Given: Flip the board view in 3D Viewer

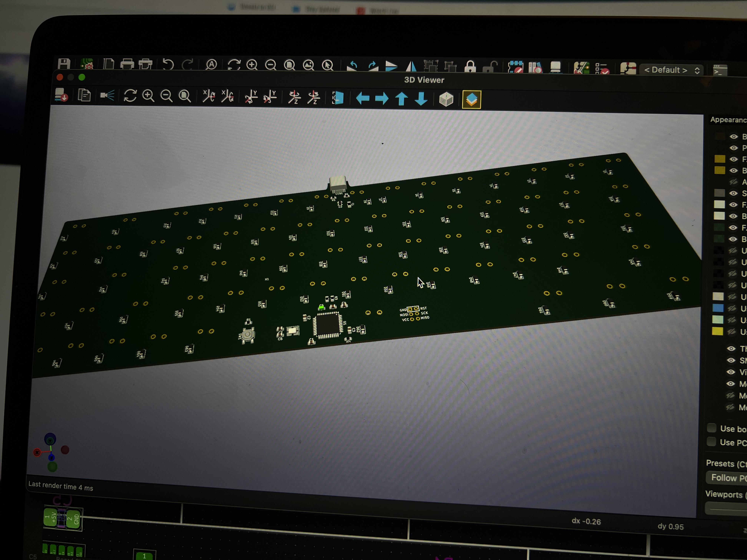Looking at the screenshot, I should coord(338,98).
